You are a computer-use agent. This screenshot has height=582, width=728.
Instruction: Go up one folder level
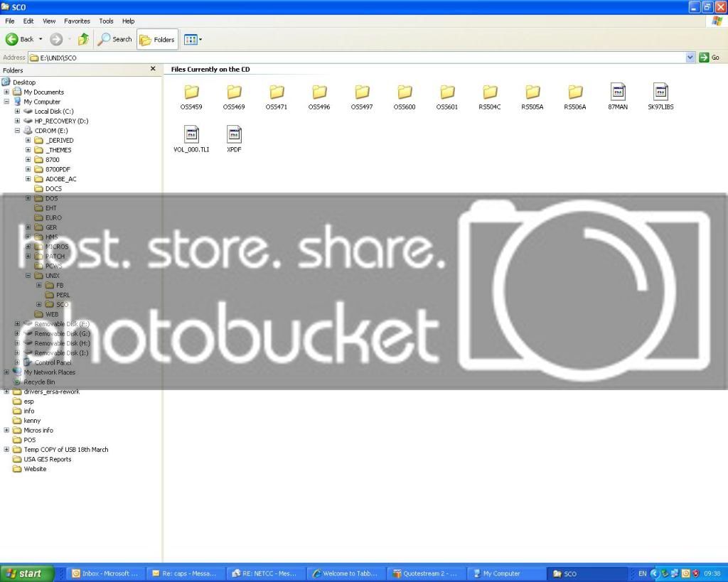(84, 40)
